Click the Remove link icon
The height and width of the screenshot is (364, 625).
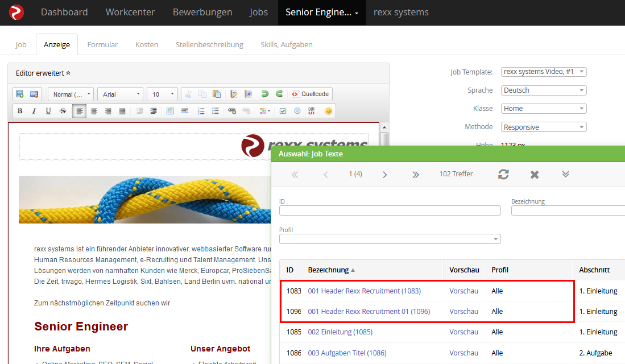click(x=246, y=111)
